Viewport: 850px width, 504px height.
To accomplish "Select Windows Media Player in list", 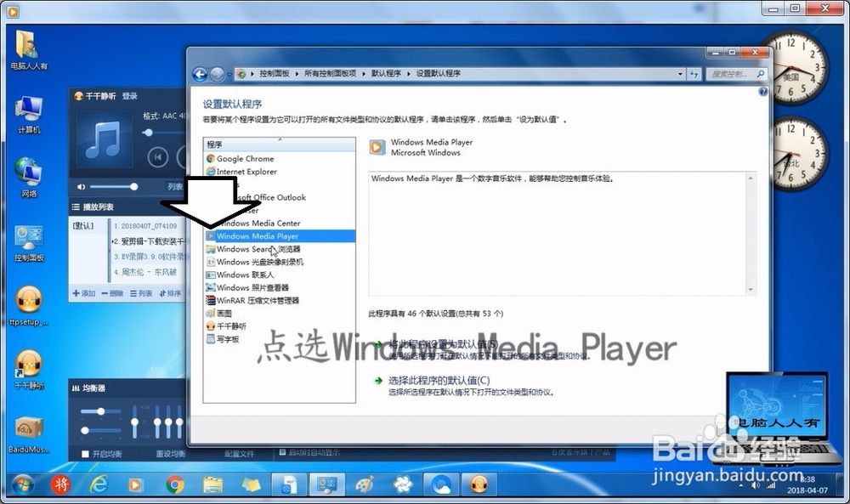I will click(x=279, y=236).
